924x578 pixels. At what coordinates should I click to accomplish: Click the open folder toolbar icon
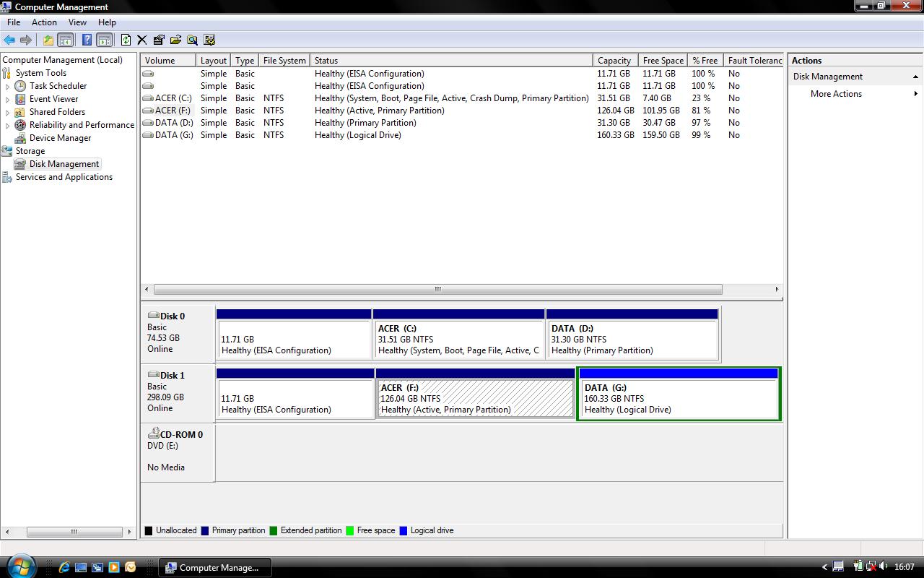point(175,40)
